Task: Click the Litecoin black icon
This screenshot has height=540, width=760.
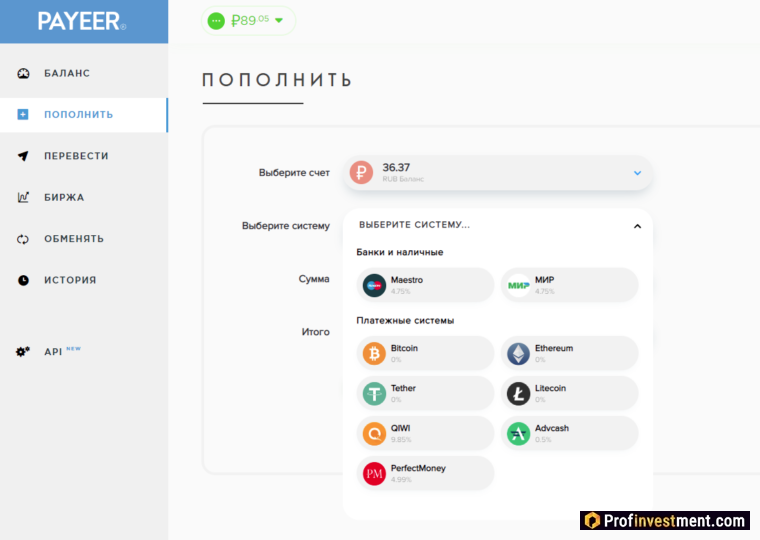Action: [518, 394]
